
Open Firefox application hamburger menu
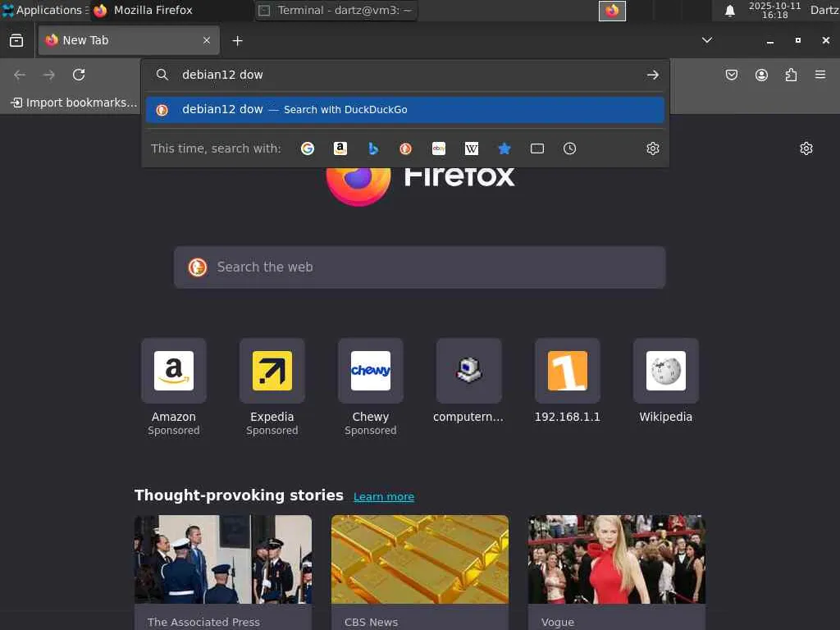820,75
